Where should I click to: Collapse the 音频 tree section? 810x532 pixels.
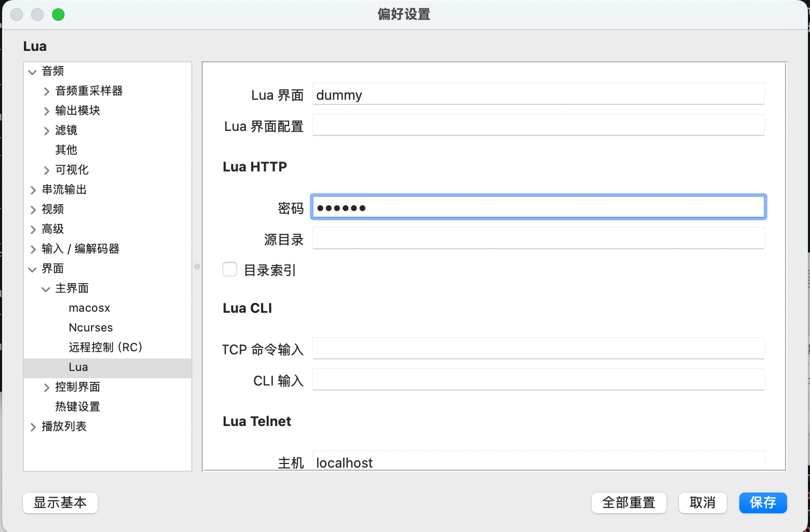[32, 71]
